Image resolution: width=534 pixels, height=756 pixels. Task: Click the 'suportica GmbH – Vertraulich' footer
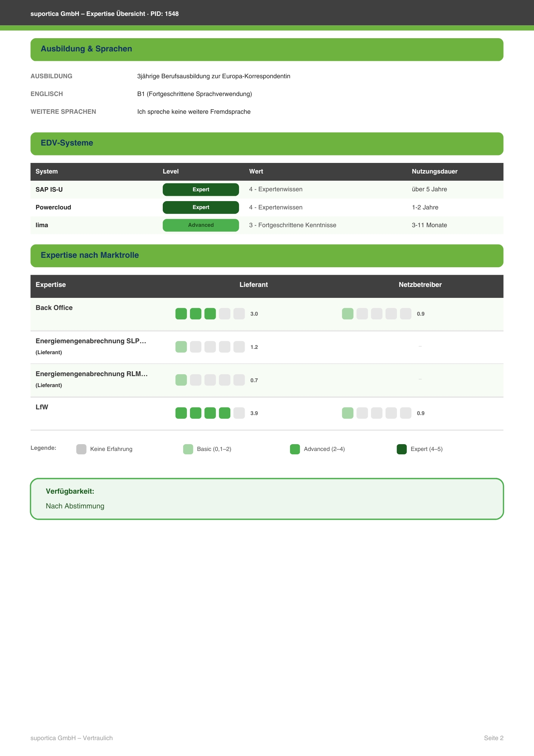coord(72,738)
